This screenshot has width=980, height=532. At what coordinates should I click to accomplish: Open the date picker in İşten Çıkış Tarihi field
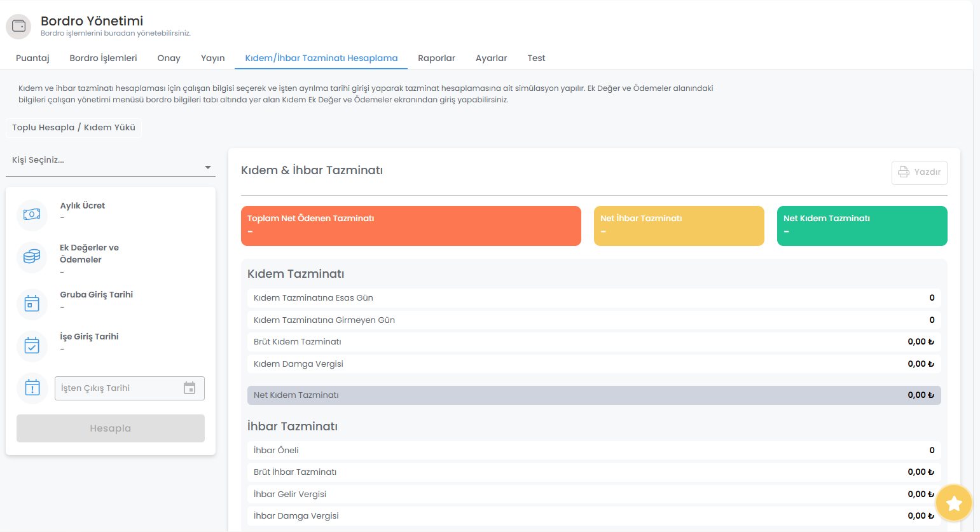tap(190, 388)
